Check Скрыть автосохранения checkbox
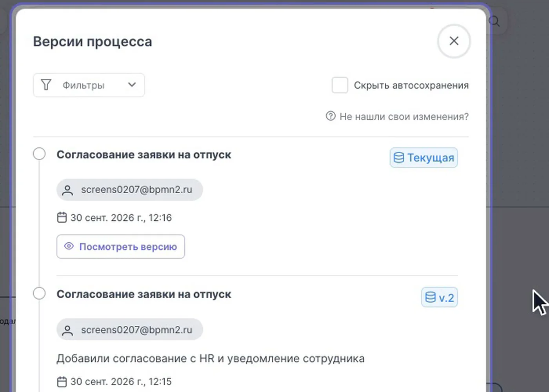549x392 pixels. tap(340, 85)
